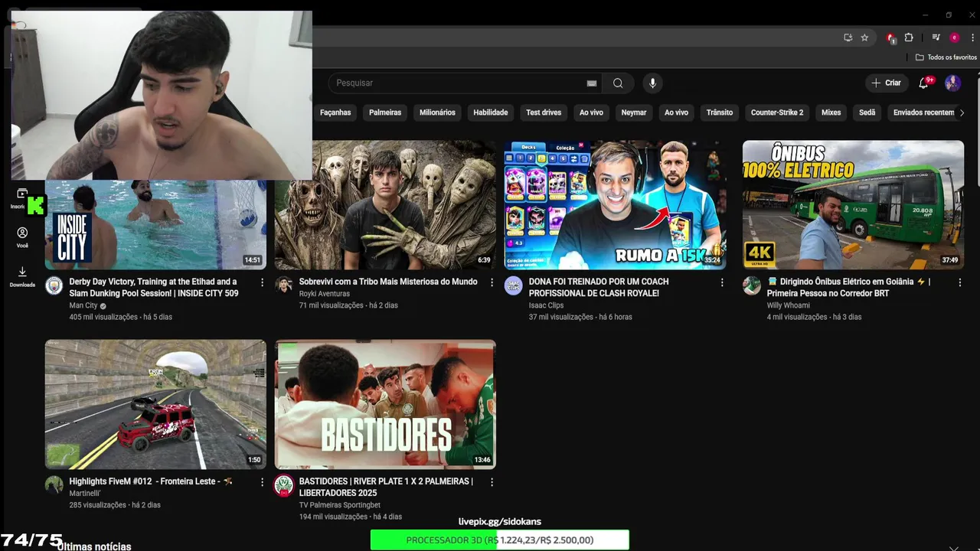Open the Chrome three-dot menu
Screen dimensions: 980x551
click(972, 37)
